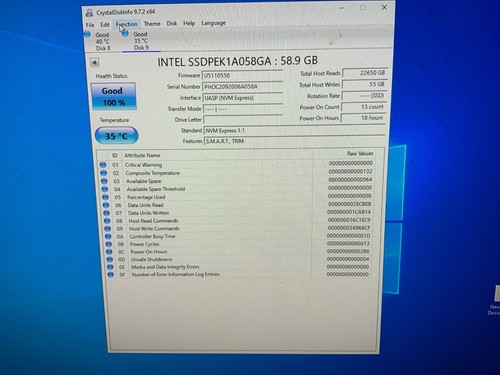This screenshot has width=500, height=375.
Task: Click the status icon for Composite Temperature
Action: click(x=103, y=173)
